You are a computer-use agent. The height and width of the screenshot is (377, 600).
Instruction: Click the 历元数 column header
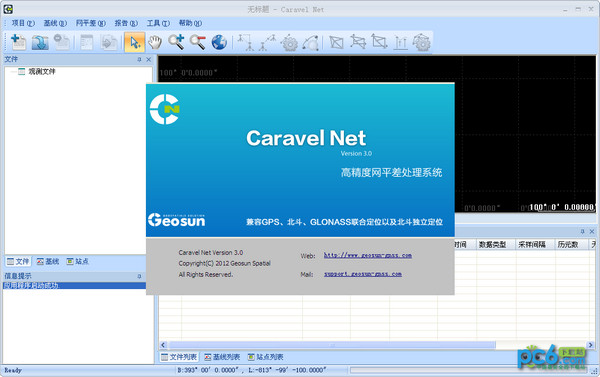(571, 245)
